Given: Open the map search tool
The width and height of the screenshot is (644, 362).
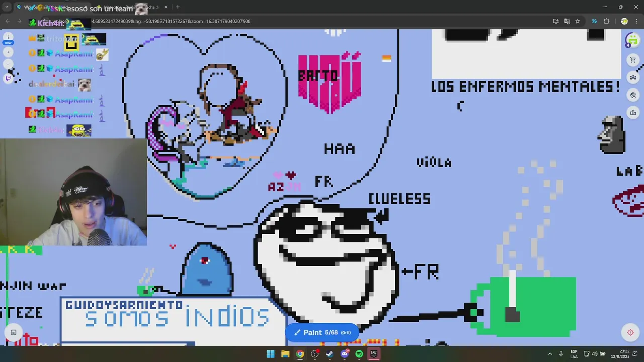Looking at the screenshot, I should (x=633, y=95).
